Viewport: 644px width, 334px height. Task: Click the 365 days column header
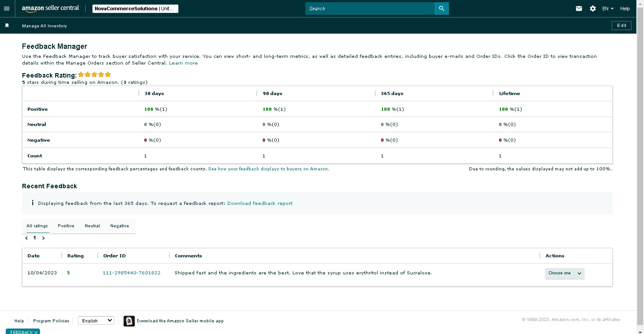coord(392,94)
